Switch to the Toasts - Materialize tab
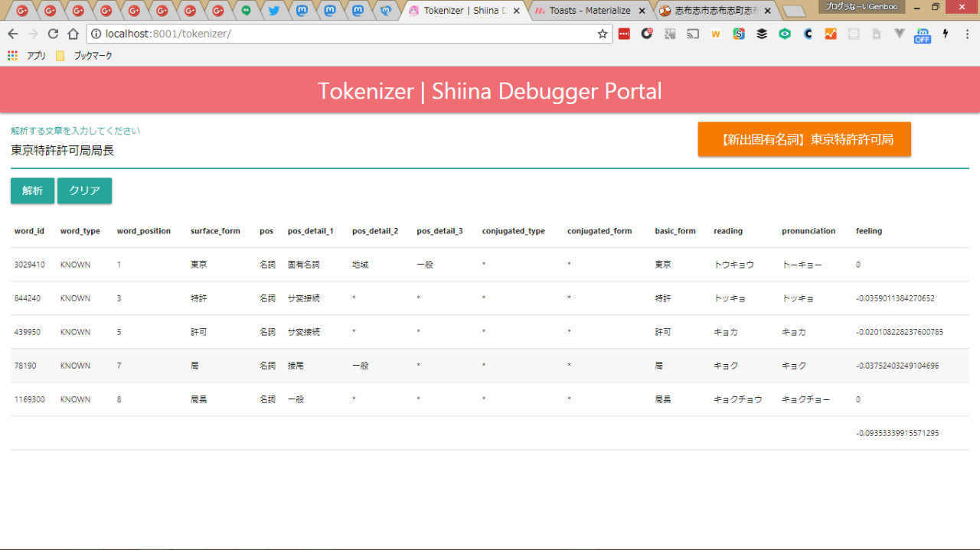This screenshot has width=980, height=550. click(590, 11)
